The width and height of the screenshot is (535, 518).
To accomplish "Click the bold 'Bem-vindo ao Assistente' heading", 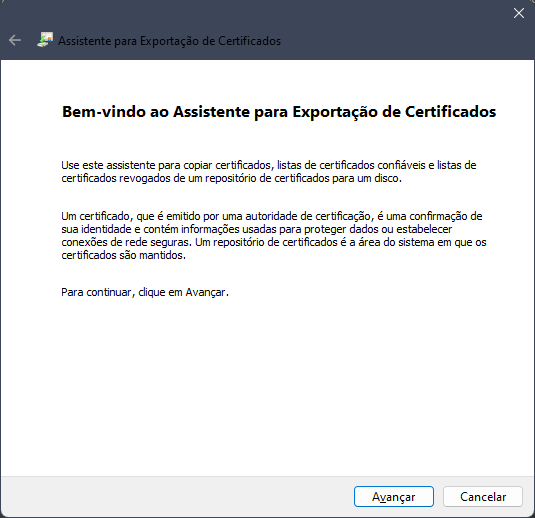I will pos(279,112).
